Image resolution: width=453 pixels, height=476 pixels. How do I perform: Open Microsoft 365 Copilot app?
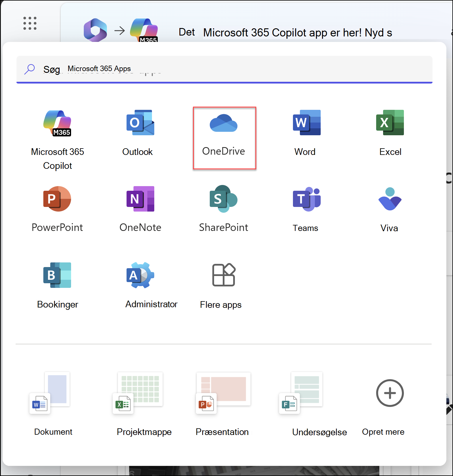(57, 140)
